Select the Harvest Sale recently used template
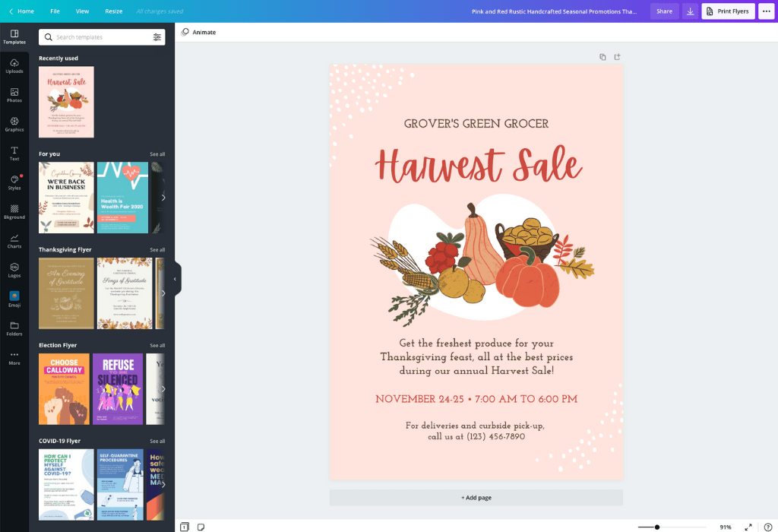778x532 pixels. coord(66,102)
